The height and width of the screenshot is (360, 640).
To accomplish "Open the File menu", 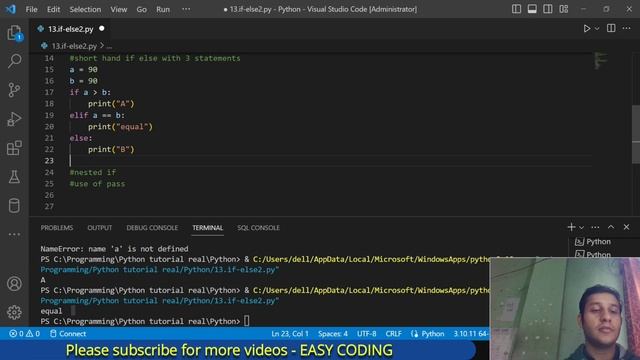I will coord(31,9).
